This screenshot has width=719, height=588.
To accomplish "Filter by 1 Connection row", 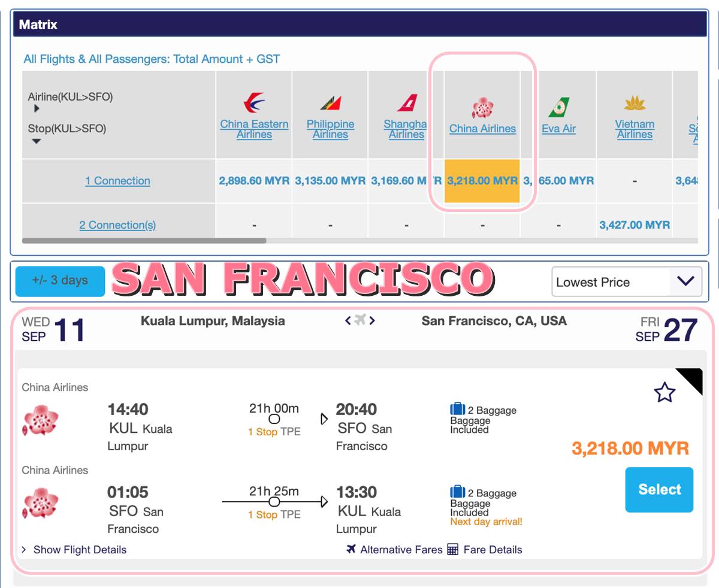I will point(117,181).
